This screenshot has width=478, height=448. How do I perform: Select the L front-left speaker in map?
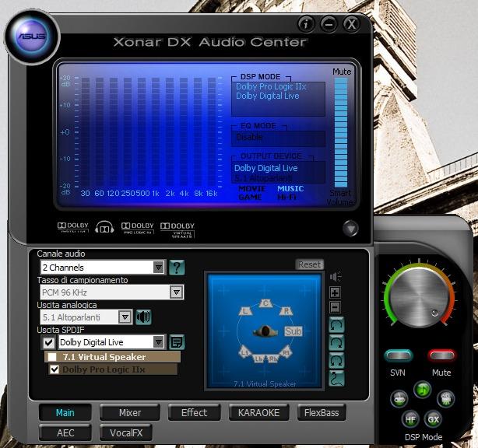click(245, 311)
